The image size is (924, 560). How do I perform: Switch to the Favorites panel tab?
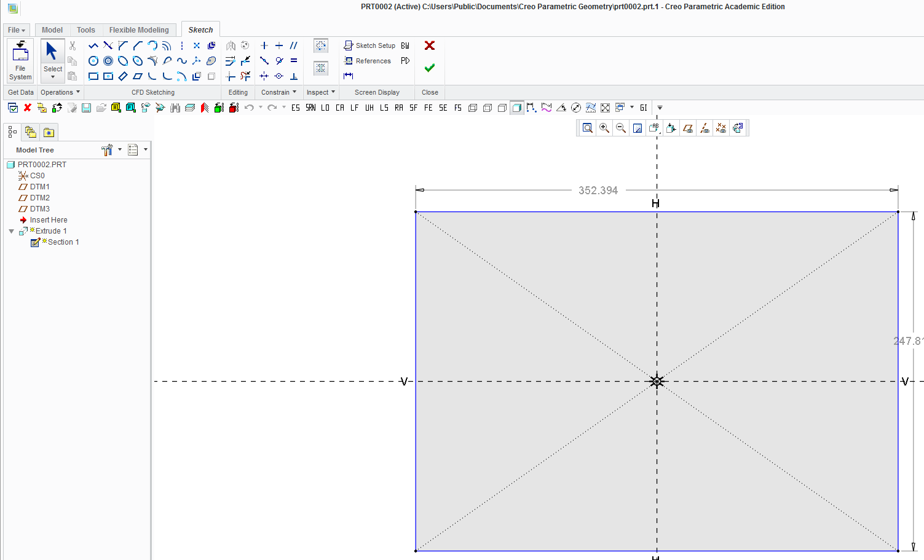(x=49, y=132)
